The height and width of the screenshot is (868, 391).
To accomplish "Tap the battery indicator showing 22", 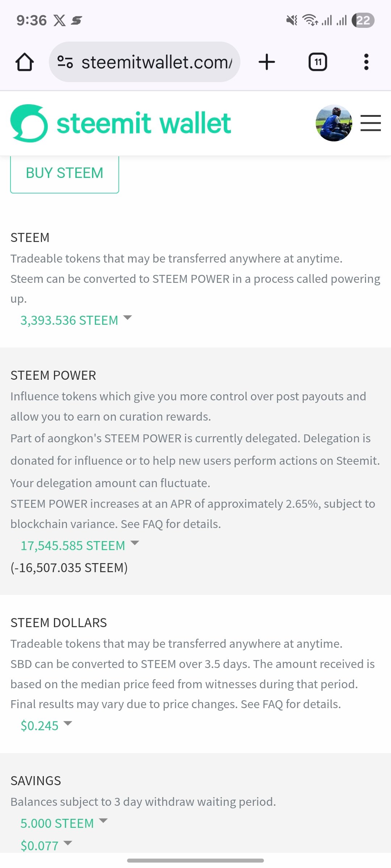I will click(x=363, y=20).
